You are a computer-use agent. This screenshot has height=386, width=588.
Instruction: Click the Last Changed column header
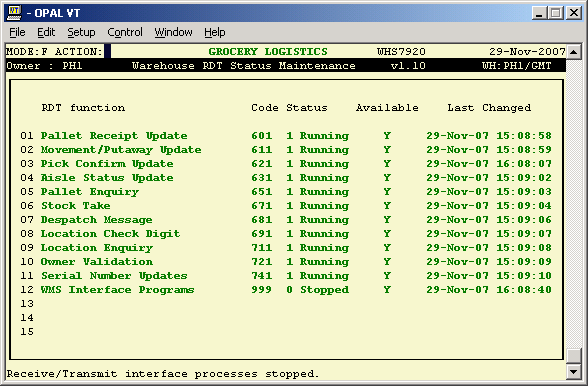[489, 108]
